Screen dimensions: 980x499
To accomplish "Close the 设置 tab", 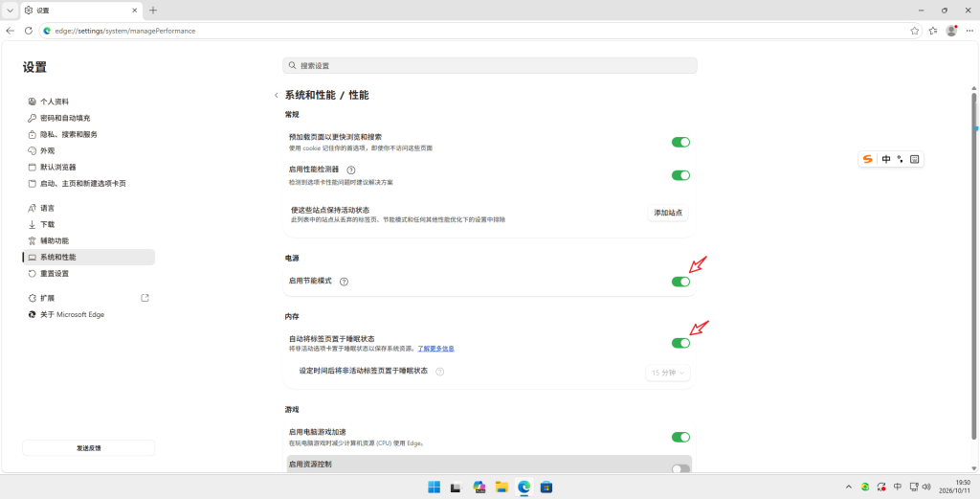I will click(x=136, y=10).
